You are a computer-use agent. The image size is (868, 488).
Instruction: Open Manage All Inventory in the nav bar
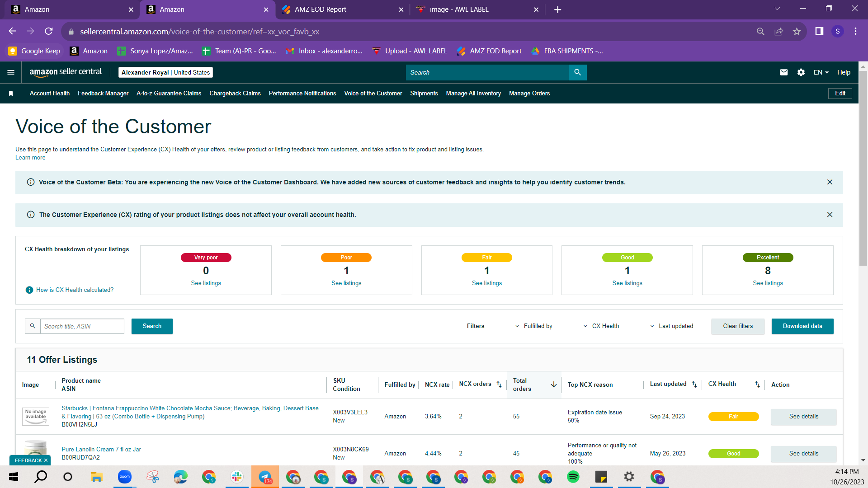(x=473, y=94)
